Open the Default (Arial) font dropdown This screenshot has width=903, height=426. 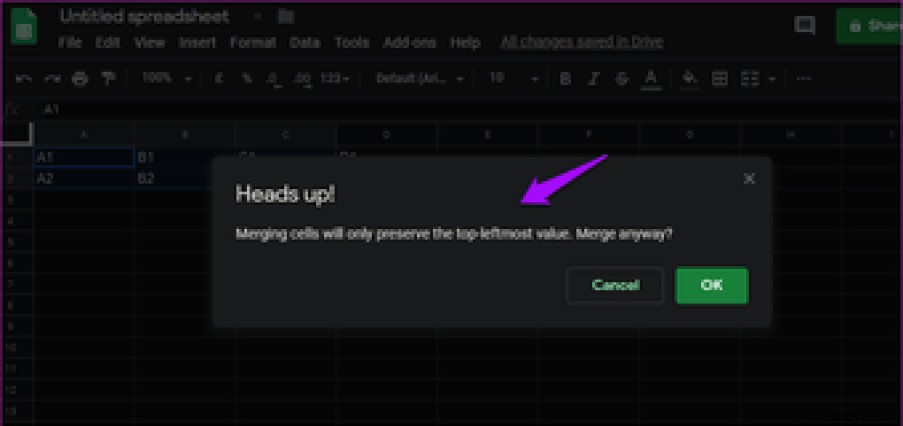(x=419, y=78)
